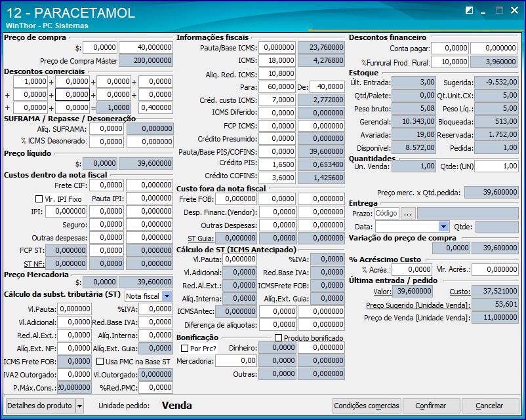Click the Preço de Compra Máster value 200,000000
526x420 pixels.
click(x=146, y=61)
